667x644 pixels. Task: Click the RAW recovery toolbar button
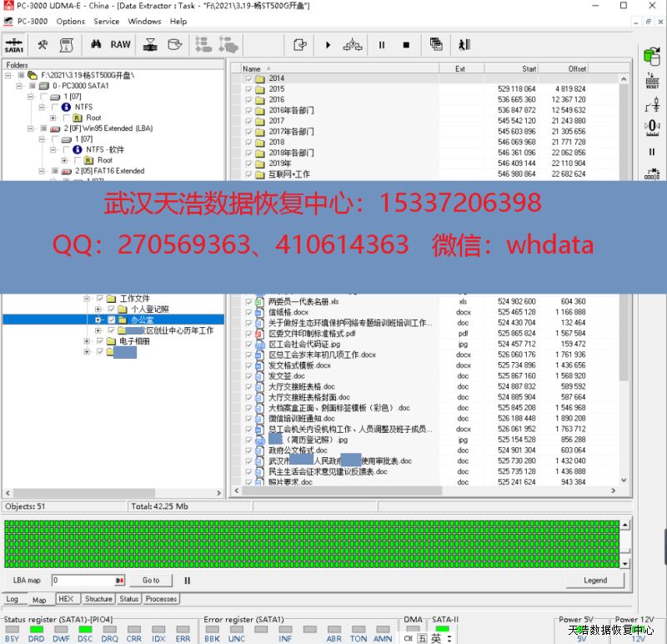coord(121,45)
